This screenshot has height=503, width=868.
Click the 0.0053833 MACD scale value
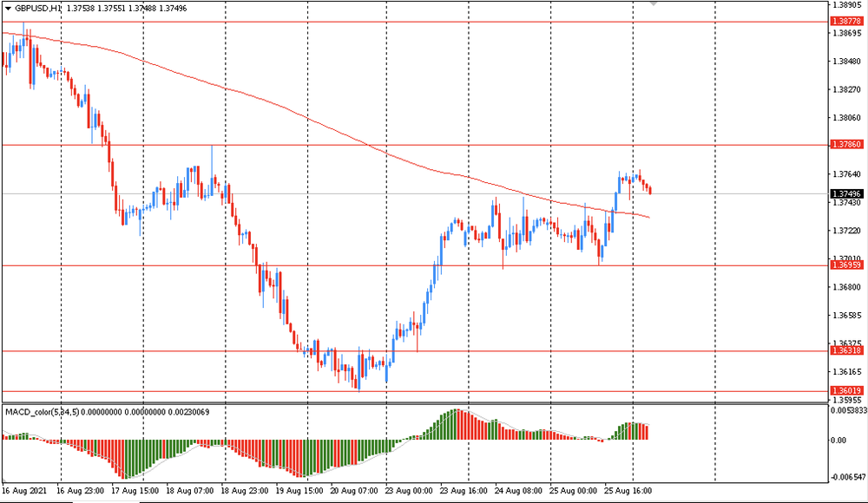pos(848,410)
